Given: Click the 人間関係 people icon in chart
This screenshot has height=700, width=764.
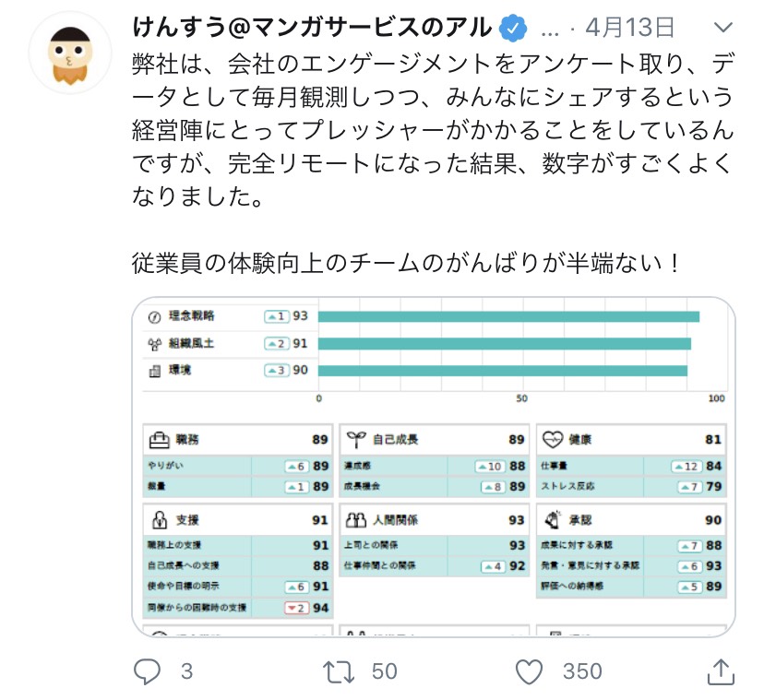Looking at the screenshot, I should pyautogui.click(x=356, y=520).
